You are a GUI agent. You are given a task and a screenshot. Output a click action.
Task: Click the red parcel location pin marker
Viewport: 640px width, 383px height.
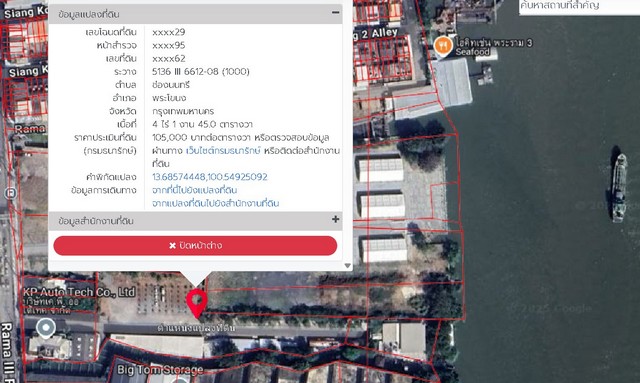pyautogui.click(x=197, y=303)
